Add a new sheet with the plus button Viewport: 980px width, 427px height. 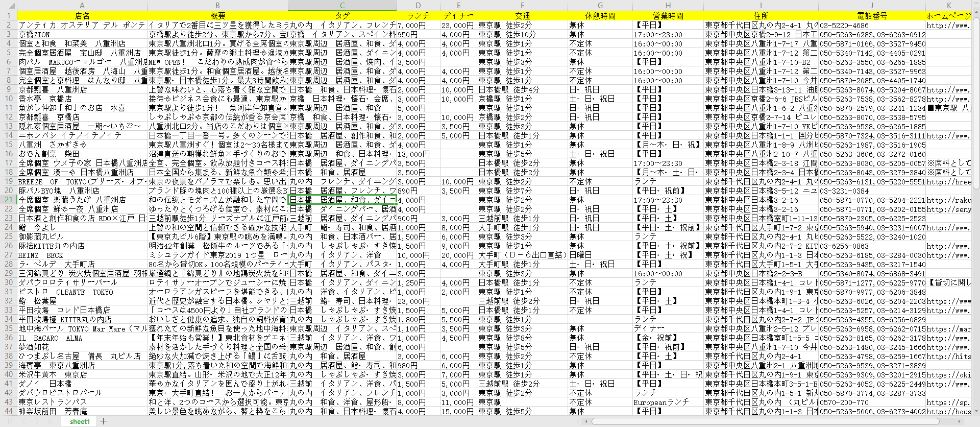click(104, 421)
